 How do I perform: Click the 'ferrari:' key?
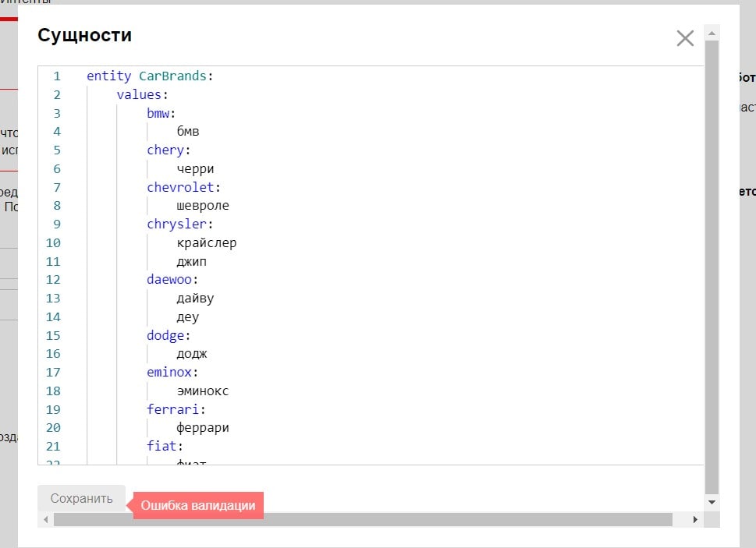pos(176,409)
